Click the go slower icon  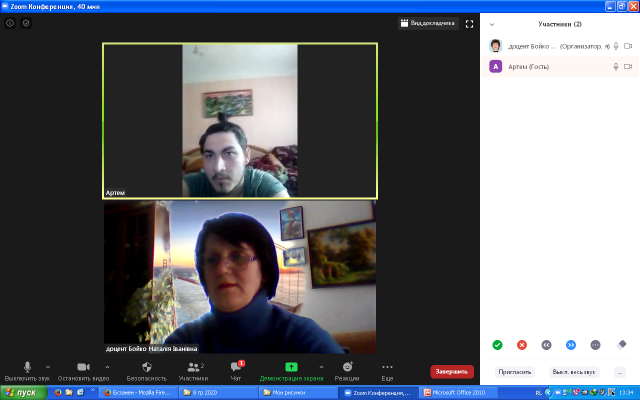[546, 345]
